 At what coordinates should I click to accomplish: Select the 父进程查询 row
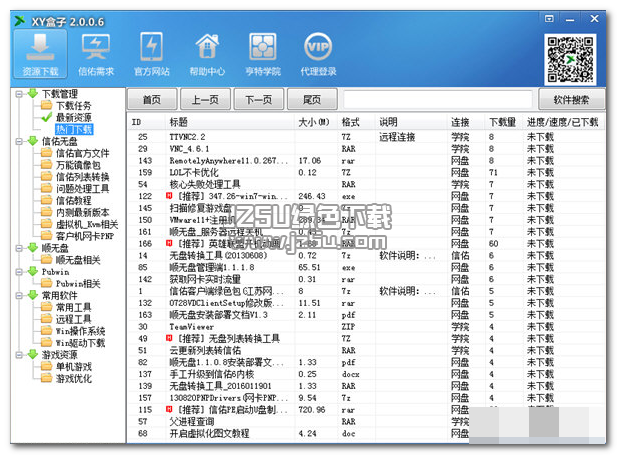[366, 422]
